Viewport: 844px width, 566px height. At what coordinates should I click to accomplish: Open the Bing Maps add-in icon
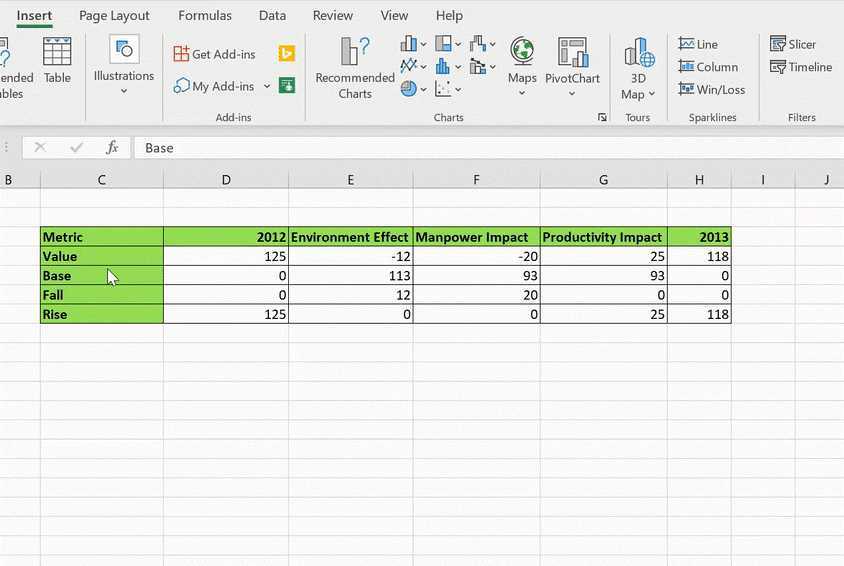286,54
